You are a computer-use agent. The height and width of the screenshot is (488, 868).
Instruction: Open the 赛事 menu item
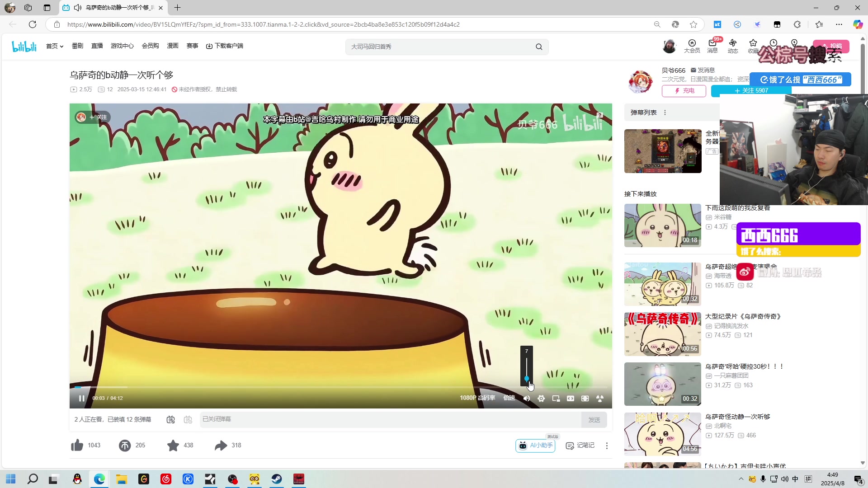(x=192, y=46)
